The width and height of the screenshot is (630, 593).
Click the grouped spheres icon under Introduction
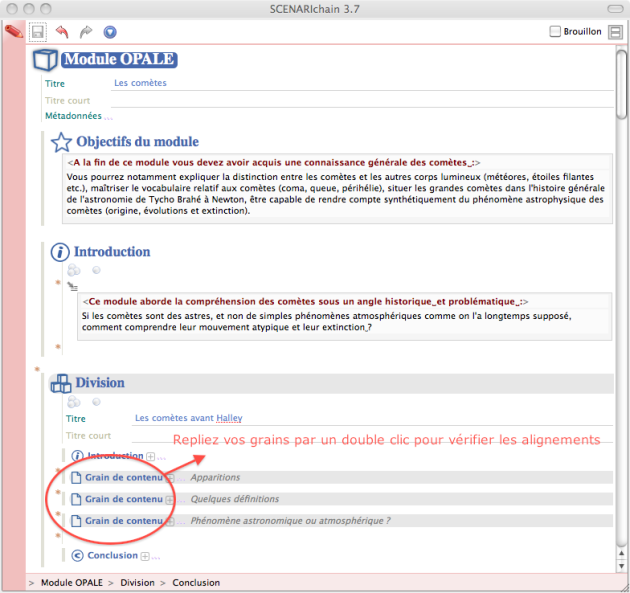[74, 270]
